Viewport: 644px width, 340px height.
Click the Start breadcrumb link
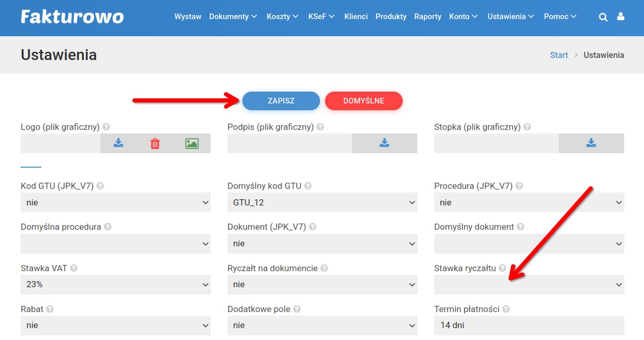pyautogui.click(x=559, y=55)
